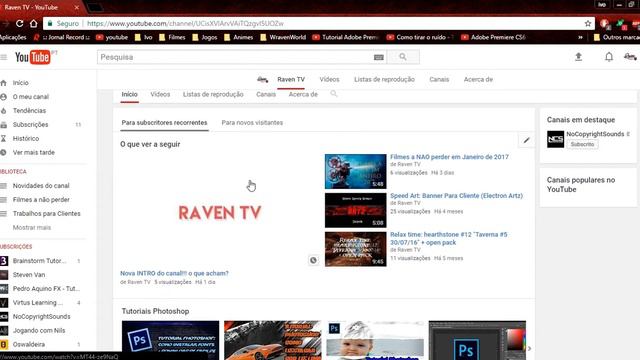This screenshot has width=640, height=360.
Task: Open the Filmes bookmarks folder
Action: pos(172,37)
